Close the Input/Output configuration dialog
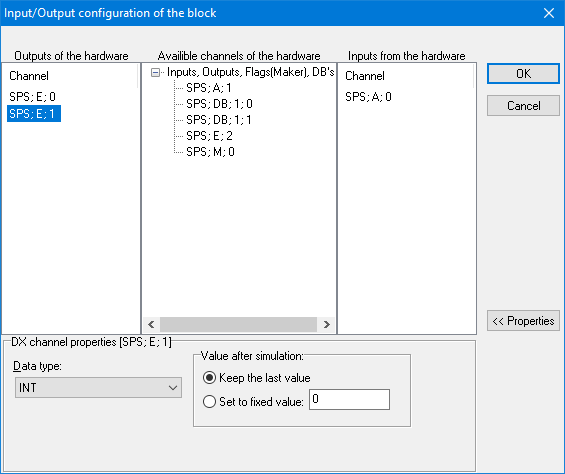The height and width of the screenshot is (474, 565). [x=549, y=13]
